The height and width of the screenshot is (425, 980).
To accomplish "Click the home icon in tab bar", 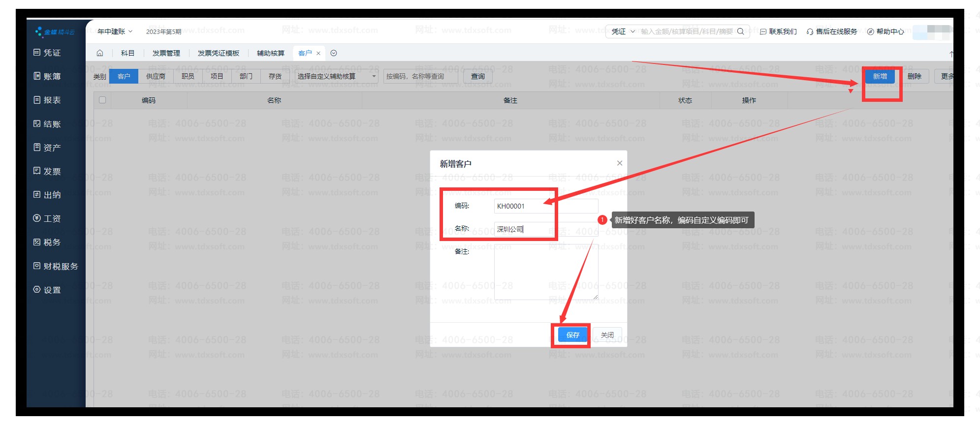I will [x=100, y=53].
